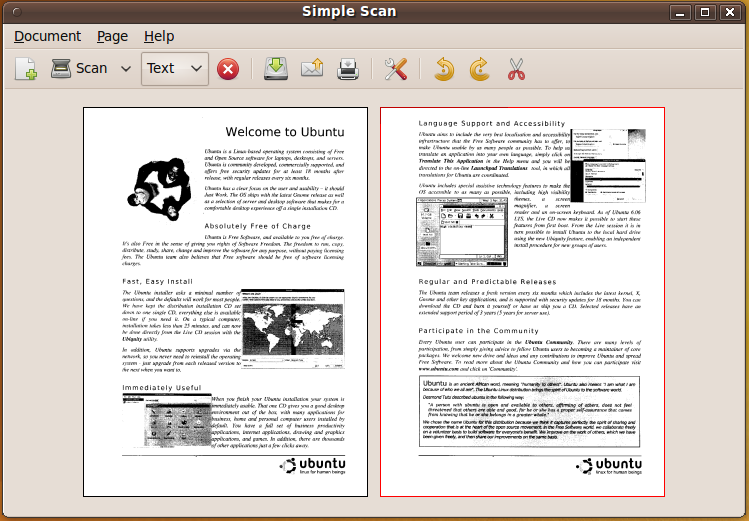This screenshot has width=749, height=521.
Task: Open the Text document type dropdown
Action: (x=175, y=69)
